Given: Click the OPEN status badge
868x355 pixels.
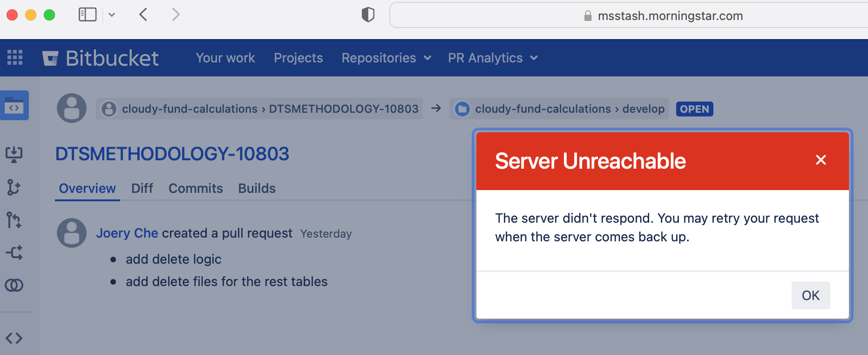Looking at the screenshot, I should (x=694, y=109).
